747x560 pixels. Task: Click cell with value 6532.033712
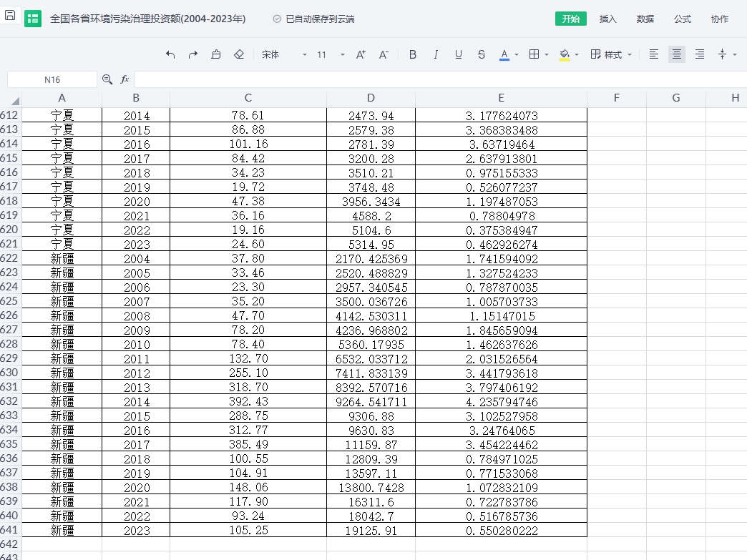click(371, 358)
